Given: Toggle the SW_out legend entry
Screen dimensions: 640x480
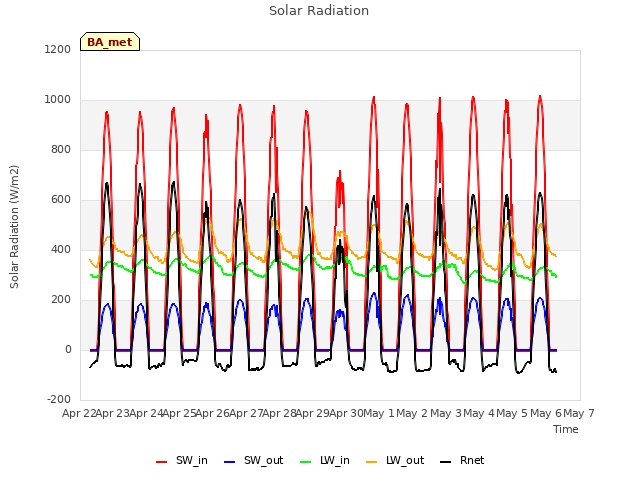Looking at the screenshot, I should coord(253,460).
